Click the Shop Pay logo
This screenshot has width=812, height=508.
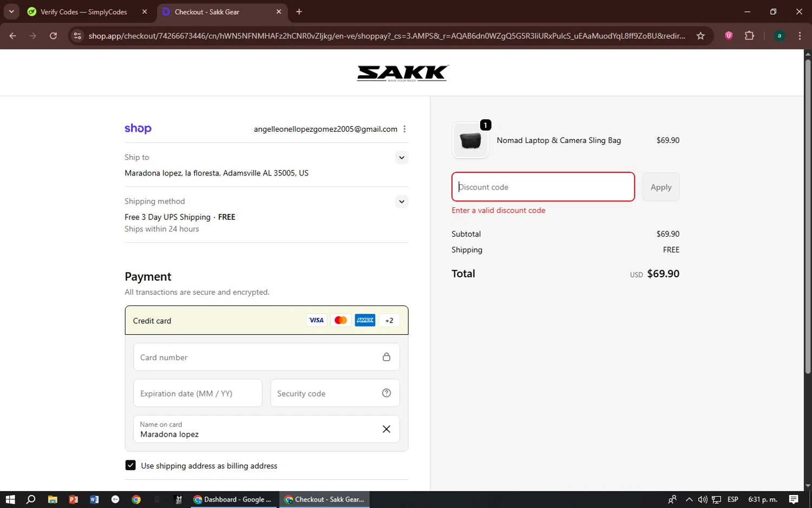[x=138, y=129]
